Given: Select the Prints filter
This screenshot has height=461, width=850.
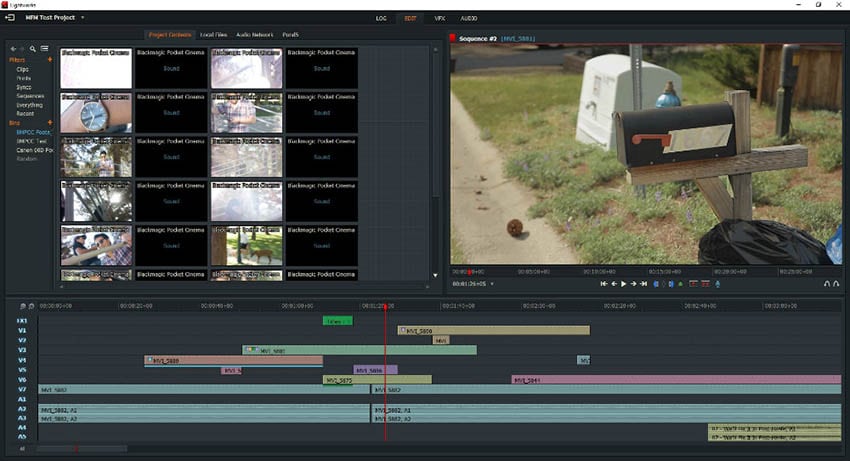Looking at the screenshot, I should tap(23, 78).
